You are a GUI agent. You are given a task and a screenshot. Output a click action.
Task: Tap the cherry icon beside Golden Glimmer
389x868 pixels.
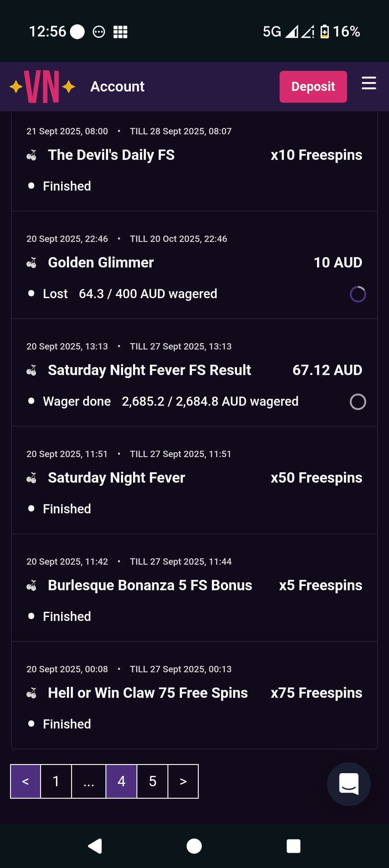[32, 263]
